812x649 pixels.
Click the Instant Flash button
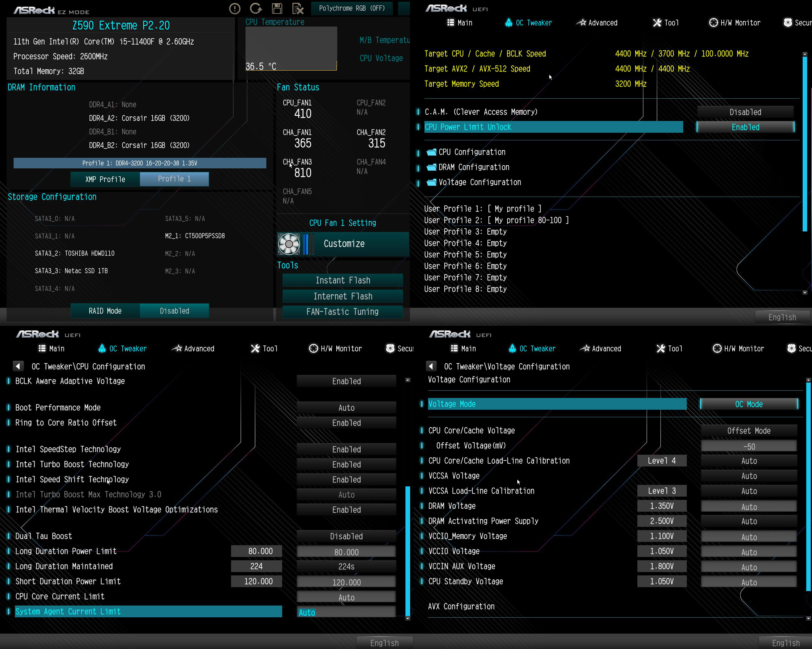tap(342, 280)
